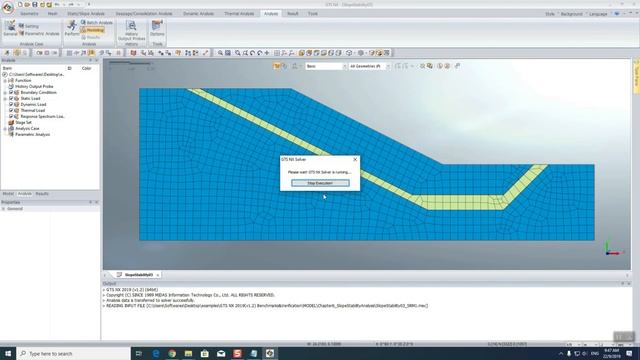Click the XYZ axis triad in viewport
This screenshot has height=360, width=640.
[612, 249]
